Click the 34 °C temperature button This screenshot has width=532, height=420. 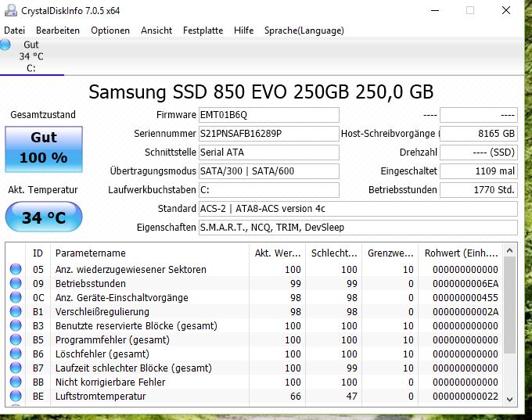[44, 217]
